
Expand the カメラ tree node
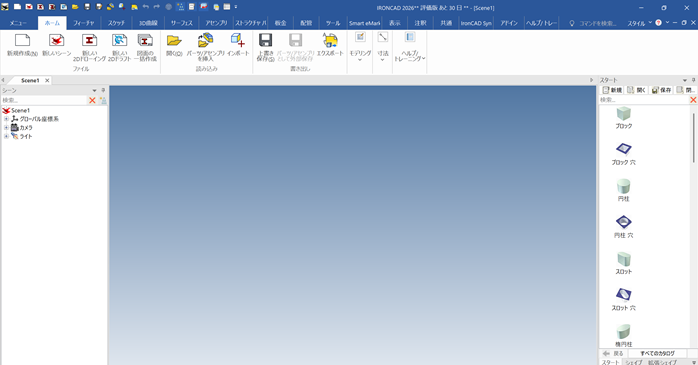6,127
